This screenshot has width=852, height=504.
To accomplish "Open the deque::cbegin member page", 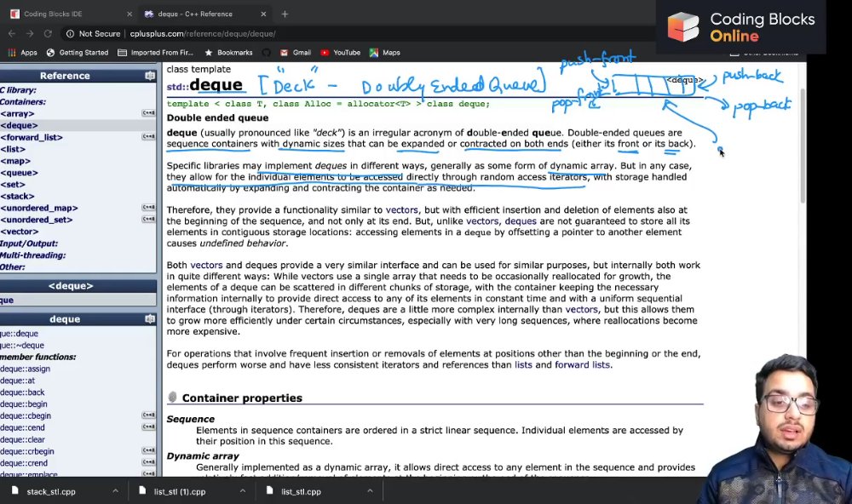I will [26, 416].
